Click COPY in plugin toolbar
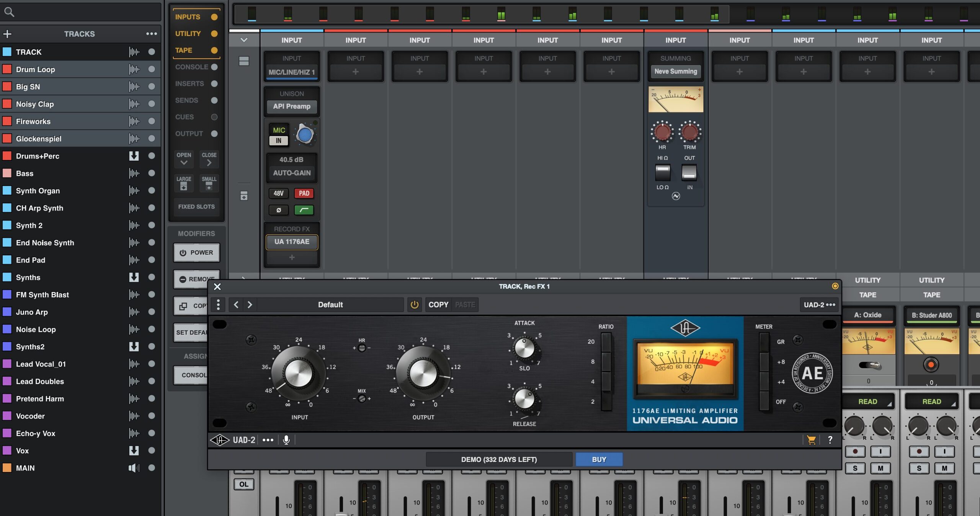 click(438, 305)
